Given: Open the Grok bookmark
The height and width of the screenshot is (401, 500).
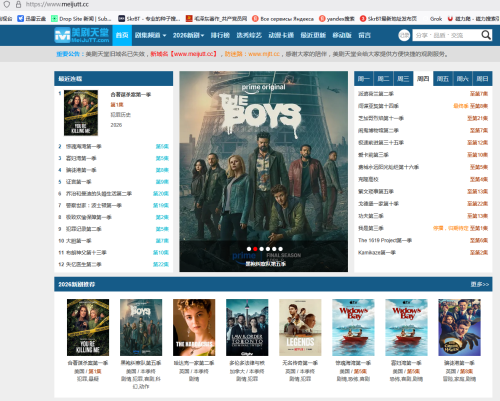Looking at the screenshot, I should [x=436, y=19].
